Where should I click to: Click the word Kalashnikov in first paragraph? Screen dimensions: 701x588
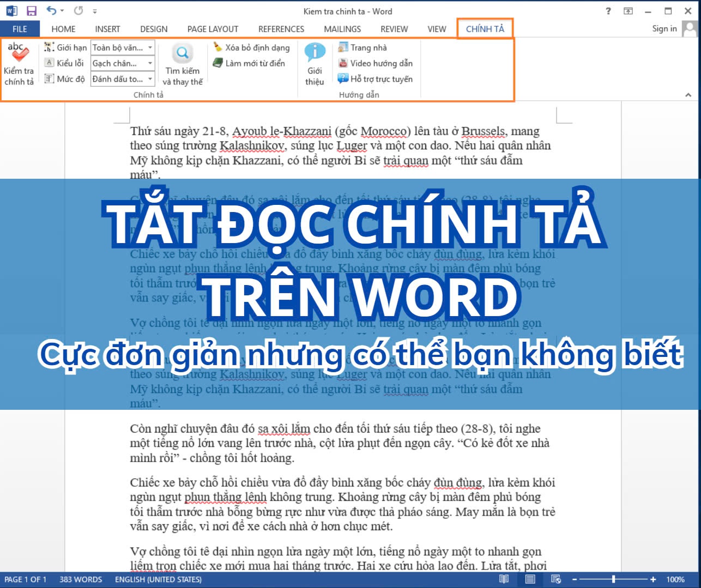[x=252, y=146]
